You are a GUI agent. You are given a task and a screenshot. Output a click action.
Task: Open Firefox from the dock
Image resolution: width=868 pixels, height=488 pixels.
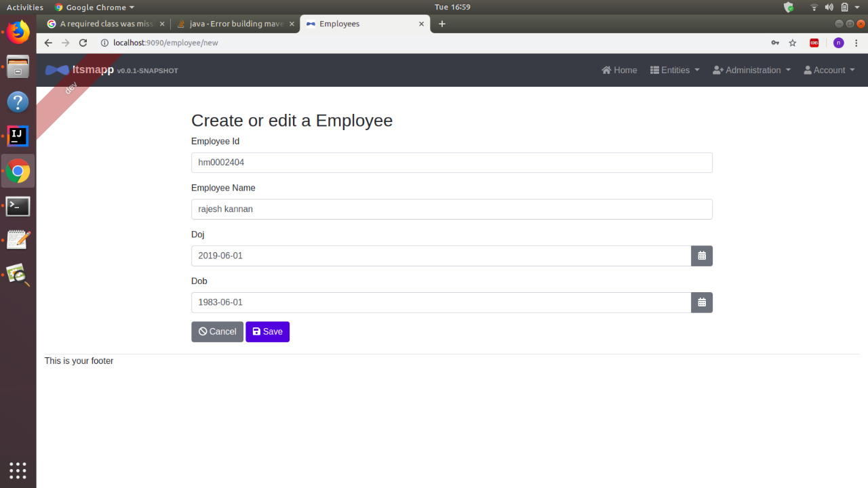click(x=18, y=33)
